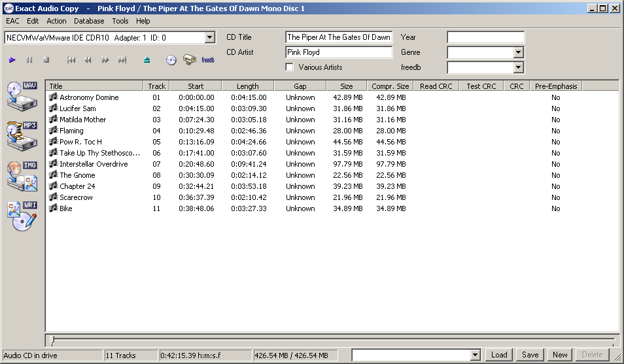The width and height of the screenshot is (624, 364).
Task: Click music note icon for Flaming
Action: pos(54,131)
